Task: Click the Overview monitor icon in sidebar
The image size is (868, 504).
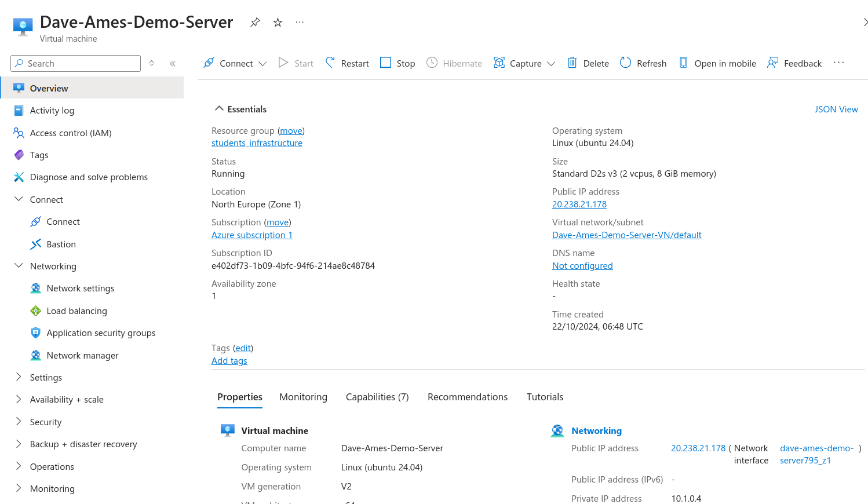Action: tap(19, 88)
